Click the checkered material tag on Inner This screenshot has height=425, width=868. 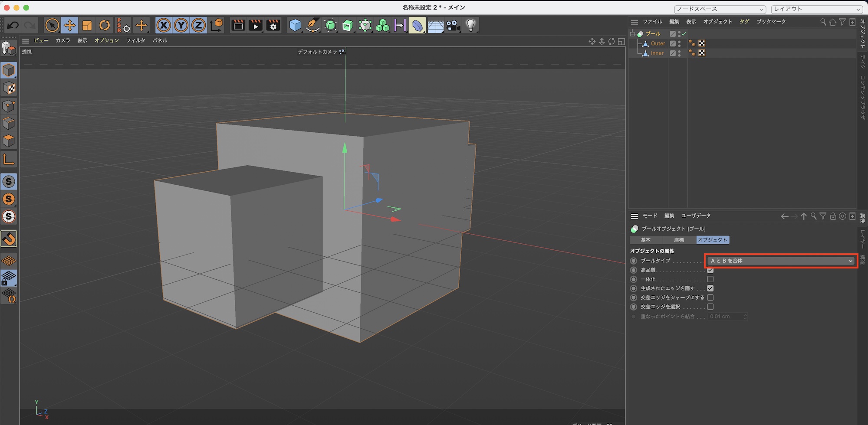(702, 53)
